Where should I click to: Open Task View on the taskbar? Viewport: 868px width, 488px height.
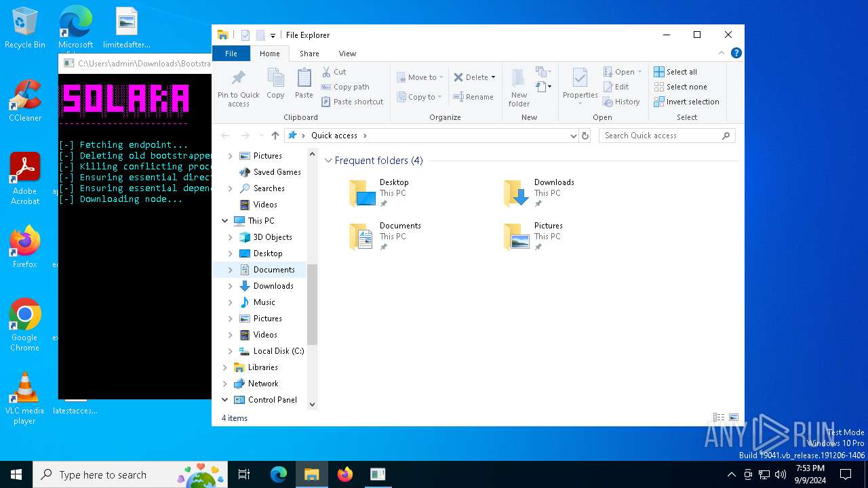click(x=244, y=474)
